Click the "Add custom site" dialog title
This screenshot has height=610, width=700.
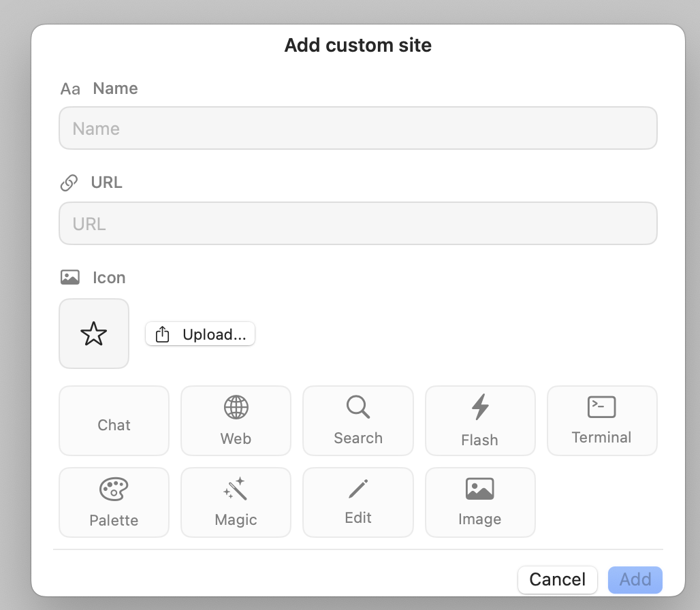click(357, 46)
